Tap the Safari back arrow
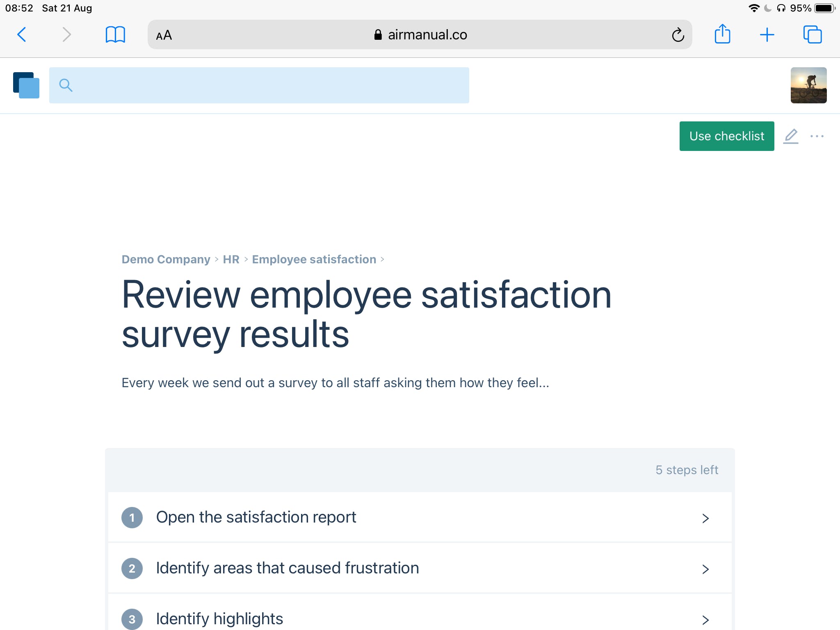The width and height of the screenshot is (840, 630). [22, 34]
